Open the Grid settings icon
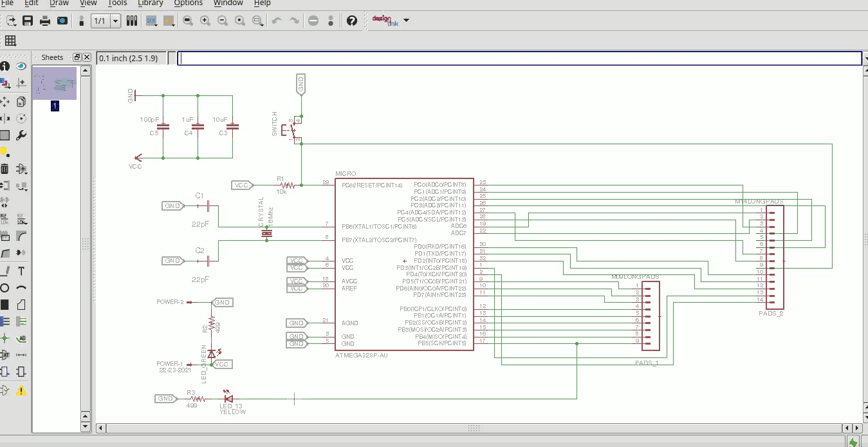Image resolution: width=868 pixels, height=447 pixels. pyautogui.click(x=10, y=41)
